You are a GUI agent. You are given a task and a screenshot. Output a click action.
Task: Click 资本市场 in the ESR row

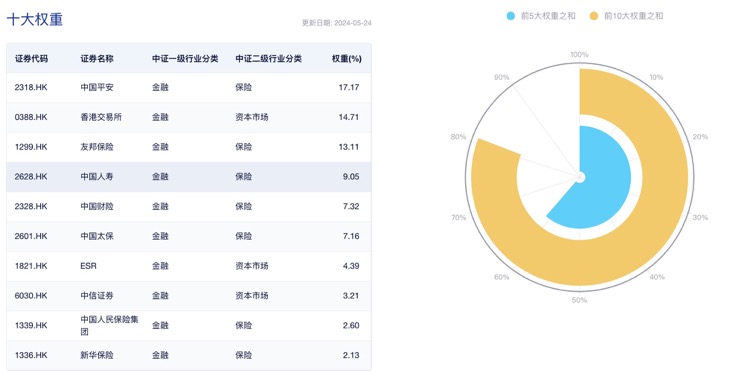[x=252, y=266]
